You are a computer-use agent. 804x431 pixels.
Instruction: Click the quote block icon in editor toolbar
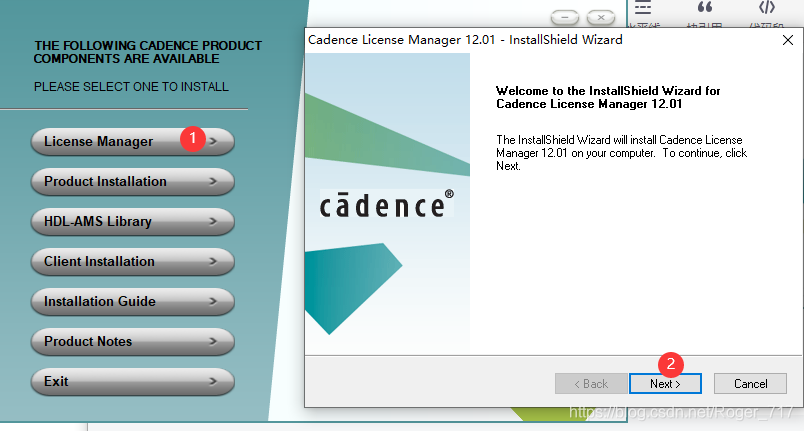pyautogui.click(x=704, y=7)
